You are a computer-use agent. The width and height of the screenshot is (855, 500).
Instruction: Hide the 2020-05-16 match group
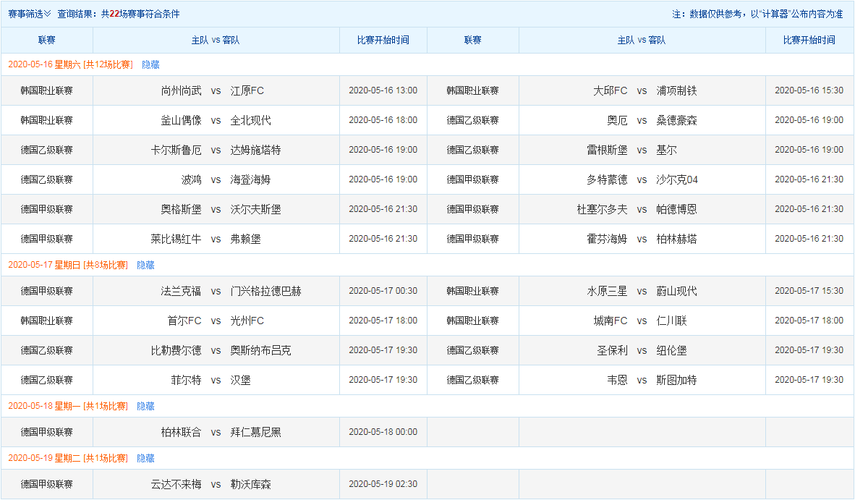[x=149, y=64]
